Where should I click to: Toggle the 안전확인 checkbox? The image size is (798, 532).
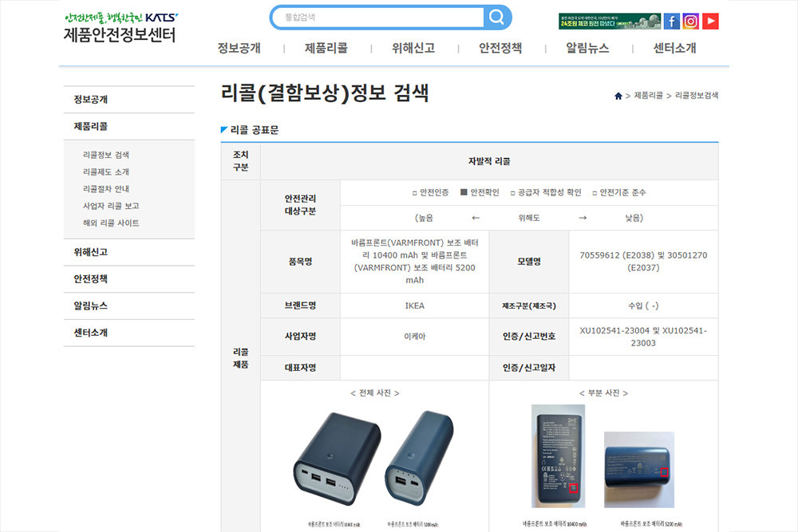(464, 193)
